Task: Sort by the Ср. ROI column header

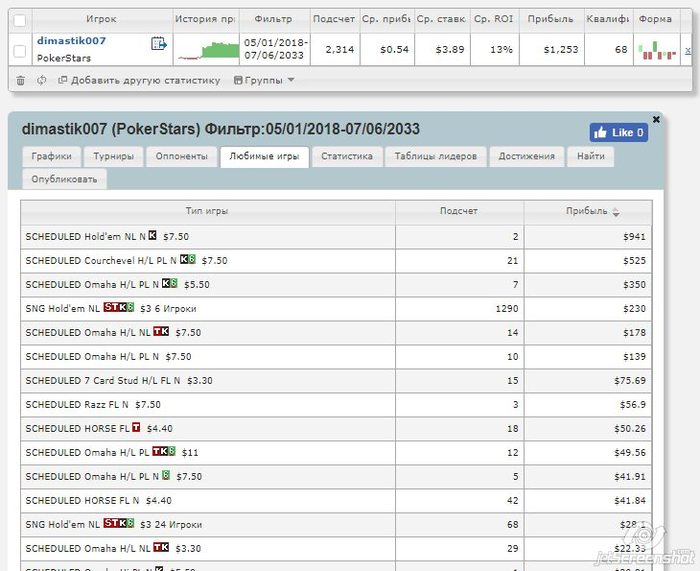Action: click(494, 19)
